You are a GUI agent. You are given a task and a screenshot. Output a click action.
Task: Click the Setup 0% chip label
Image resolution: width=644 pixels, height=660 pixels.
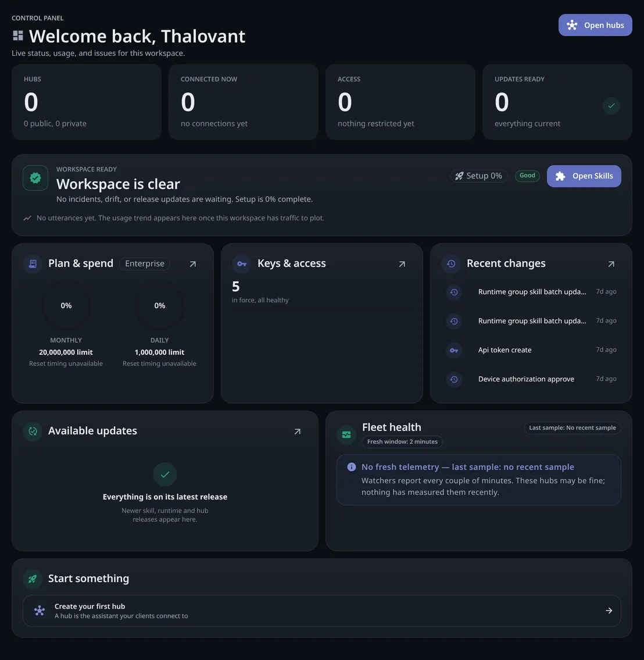tap(484, 176)
